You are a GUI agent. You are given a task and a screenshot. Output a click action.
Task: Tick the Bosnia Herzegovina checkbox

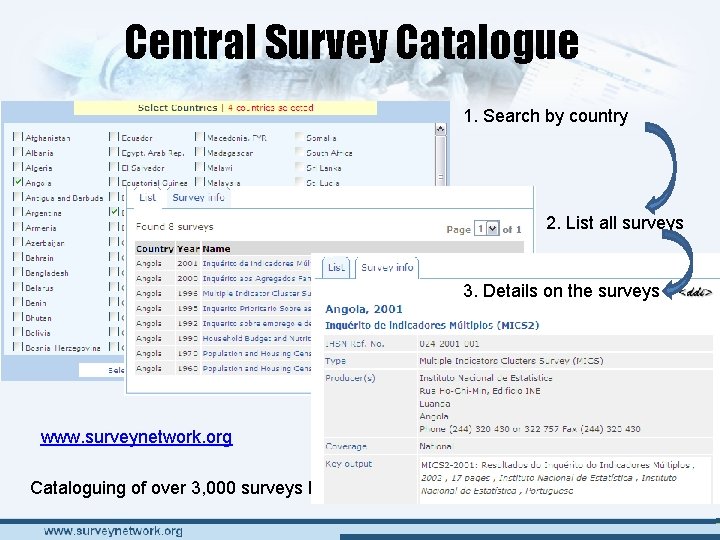point(18,347)
